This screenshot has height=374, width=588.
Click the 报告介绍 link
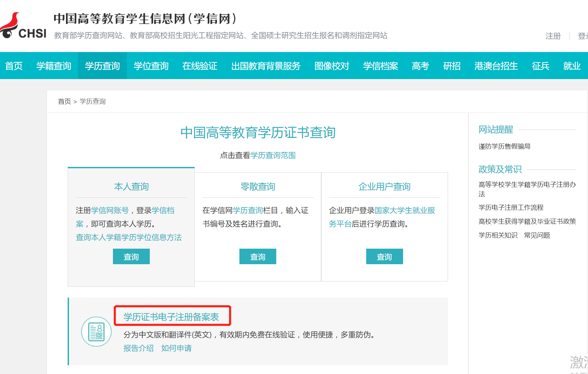(x=139, y=348)
